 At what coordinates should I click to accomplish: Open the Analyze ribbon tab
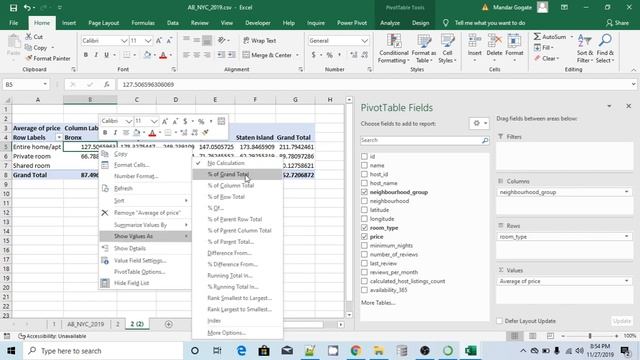(x=390, y=23)
